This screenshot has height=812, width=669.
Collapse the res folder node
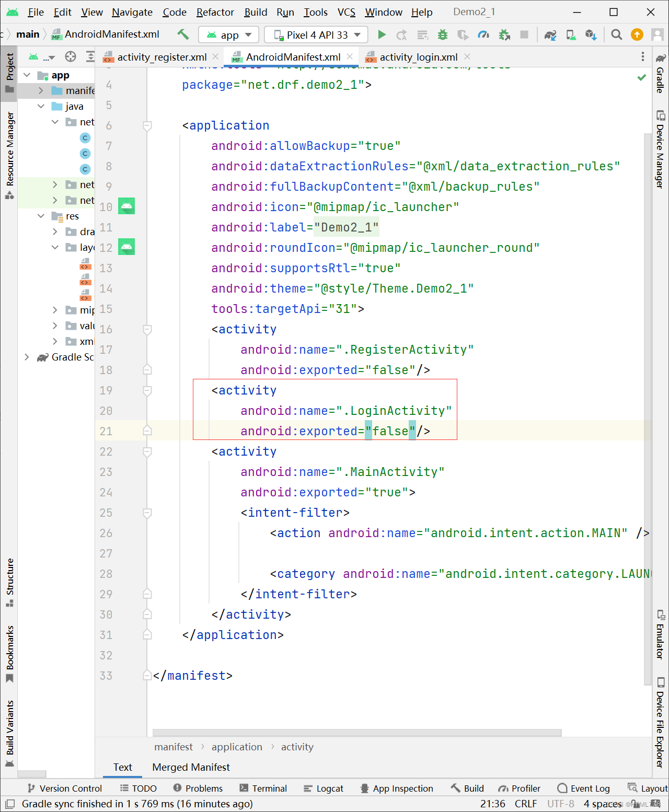tap(41, 216)
